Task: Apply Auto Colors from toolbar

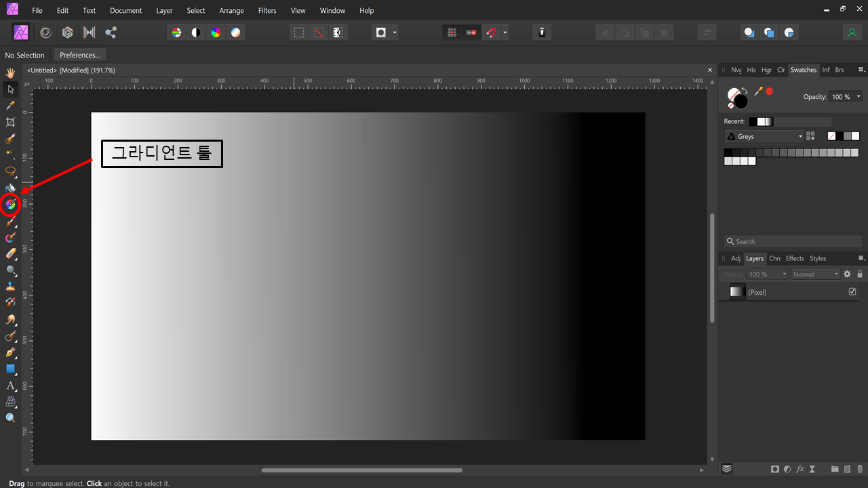Action: 216,32
